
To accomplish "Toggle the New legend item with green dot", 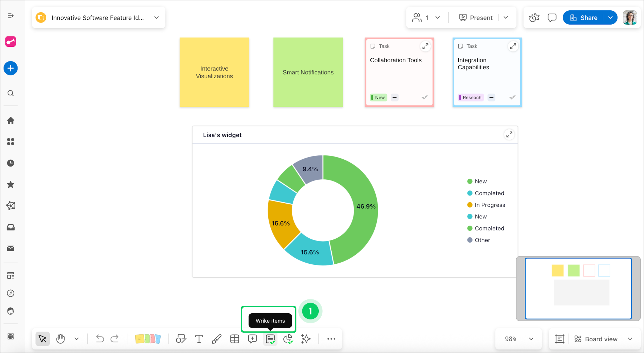I will (x=480, y=182).
